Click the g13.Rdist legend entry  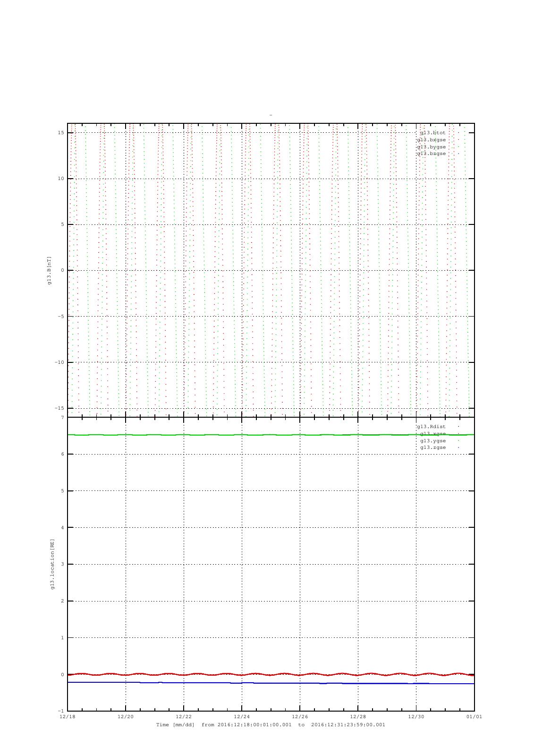pyautogui.click(x=431, y=427)
